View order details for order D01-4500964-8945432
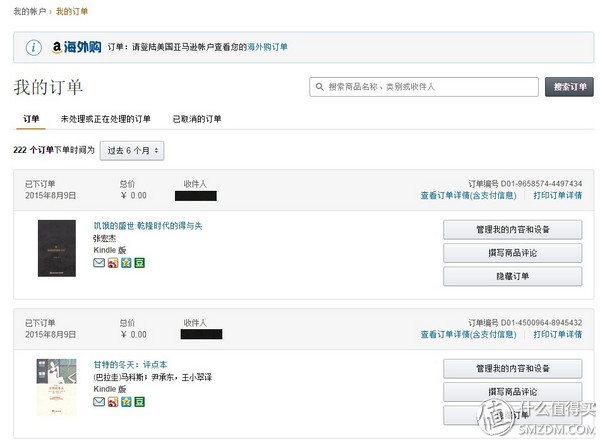 [468, 335]
